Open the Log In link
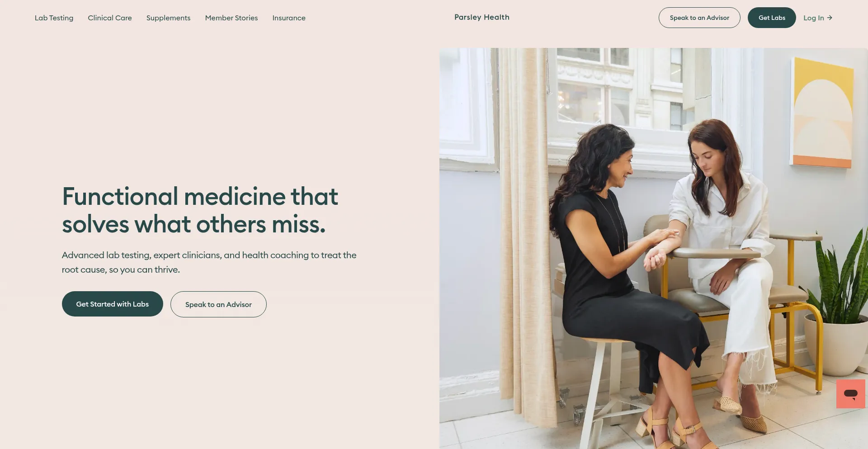The width and height of the screenshot is (868, 449). click(818, 18)
